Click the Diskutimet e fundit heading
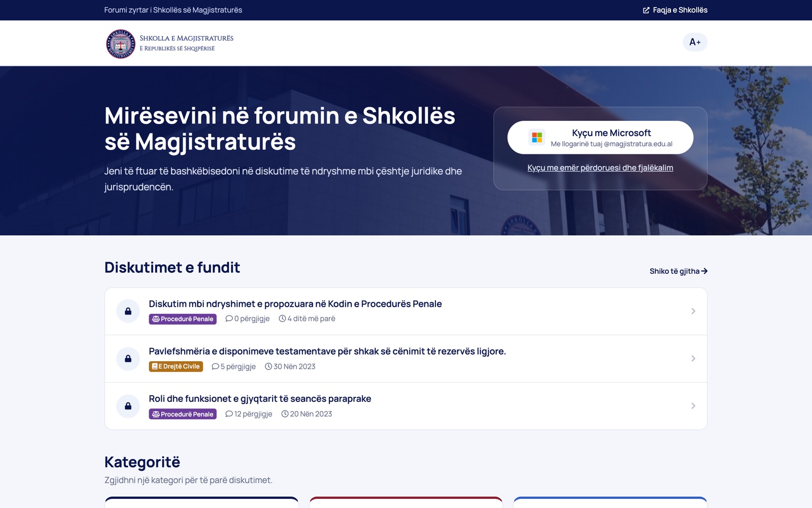The image size is (812, 508). tap(172, 267)
